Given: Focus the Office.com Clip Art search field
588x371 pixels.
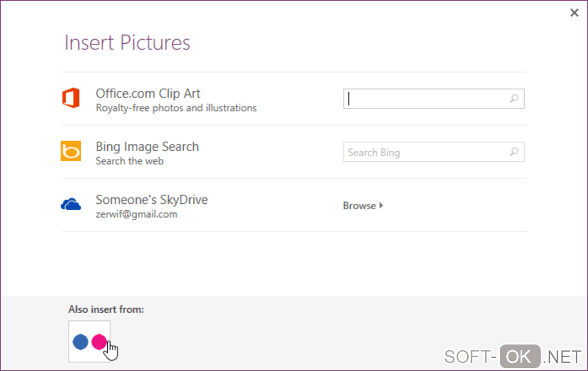Looking at the screenshot, I should 427,99.
